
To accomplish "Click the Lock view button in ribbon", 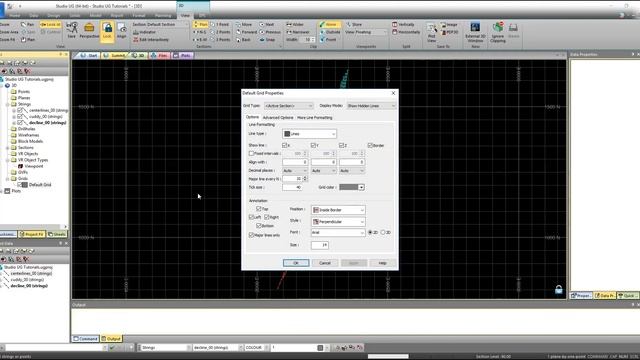I will 107,31.
